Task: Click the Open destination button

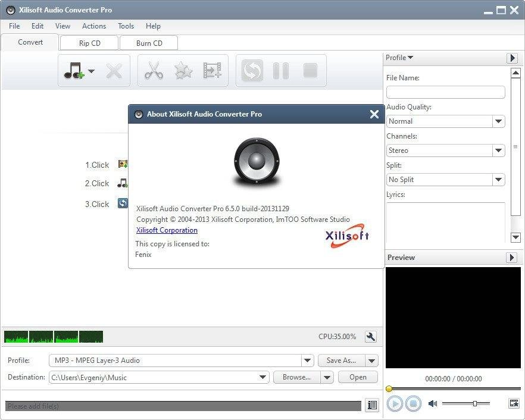Action: click(358, 377)
